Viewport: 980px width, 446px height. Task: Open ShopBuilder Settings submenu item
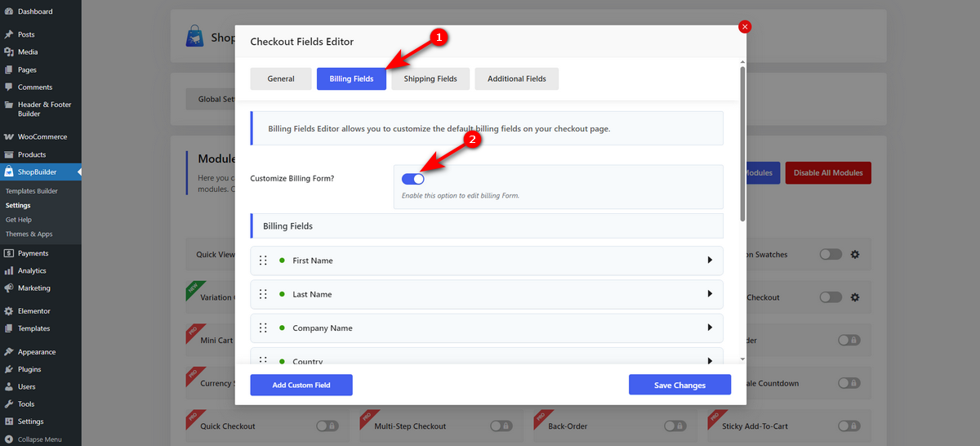tap(18, 205)
